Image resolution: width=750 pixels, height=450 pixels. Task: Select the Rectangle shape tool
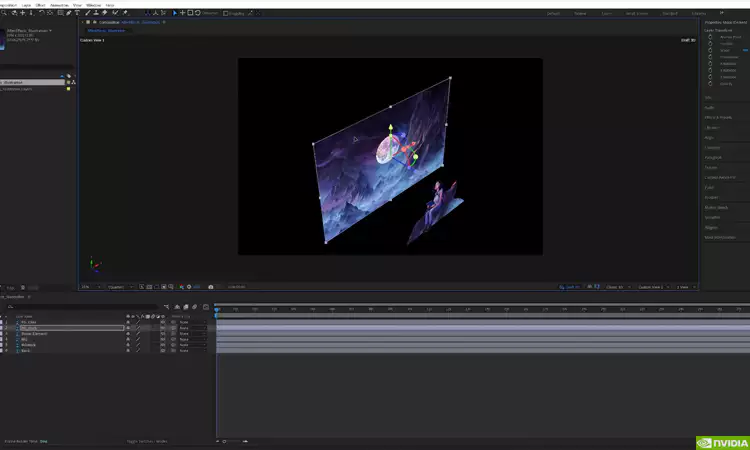click(60, 13)
